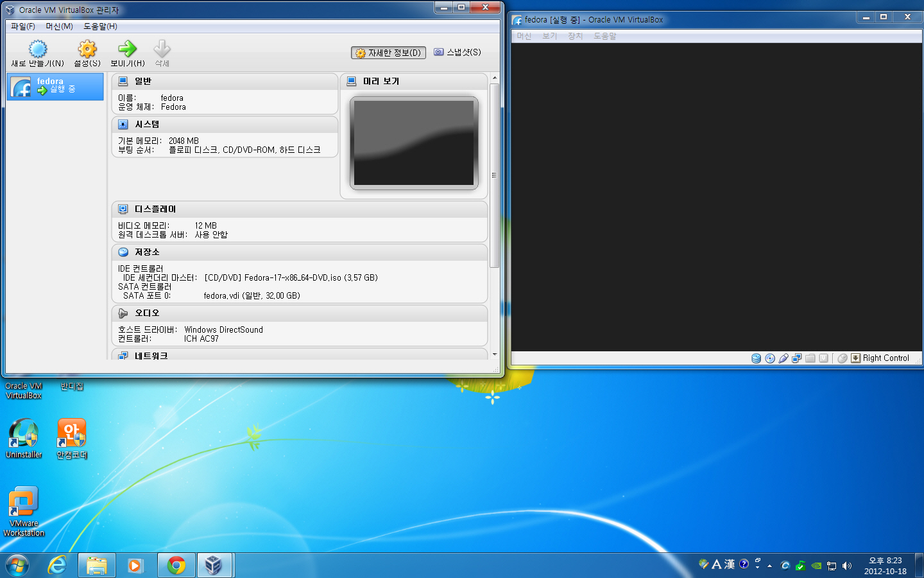Toggle mouse integration icon in VM status bar
The image size is (924, 578).
[843, 358]
